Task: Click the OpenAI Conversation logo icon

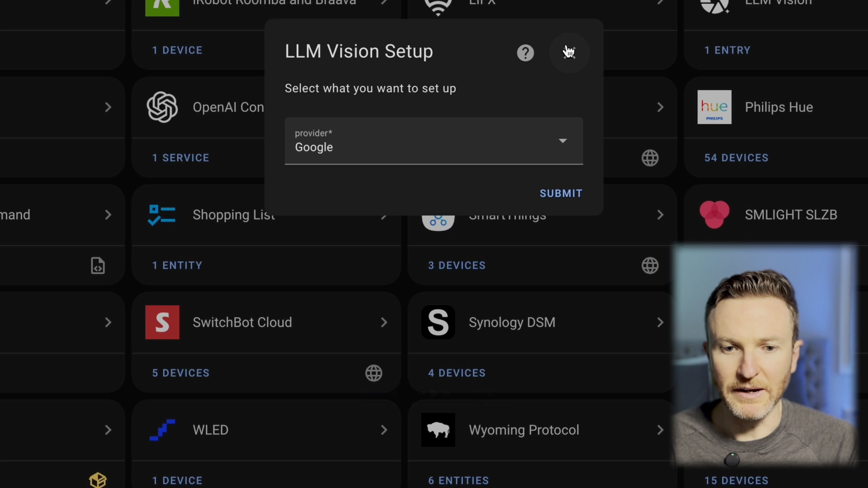Action: pyautogui.click(x=162, y=107)
